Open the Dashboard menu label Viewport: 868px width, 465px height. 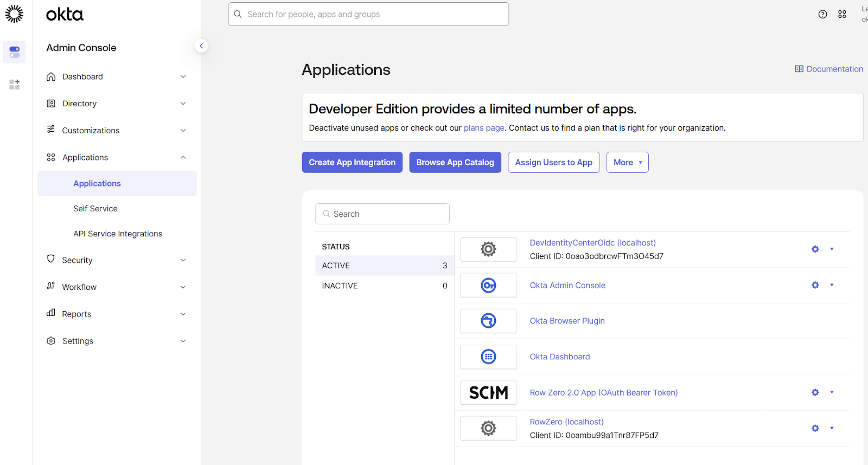coord(82,76)
